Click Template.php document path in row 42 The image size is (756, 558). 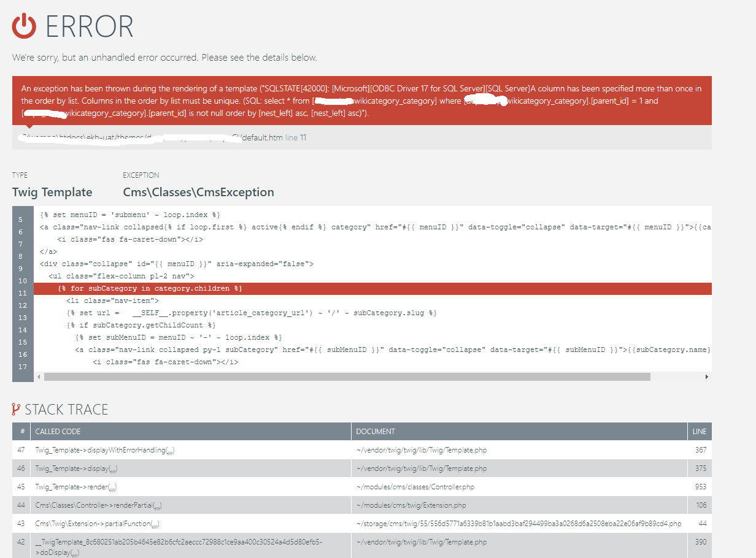pyautogui.click(x=422, y=542)
